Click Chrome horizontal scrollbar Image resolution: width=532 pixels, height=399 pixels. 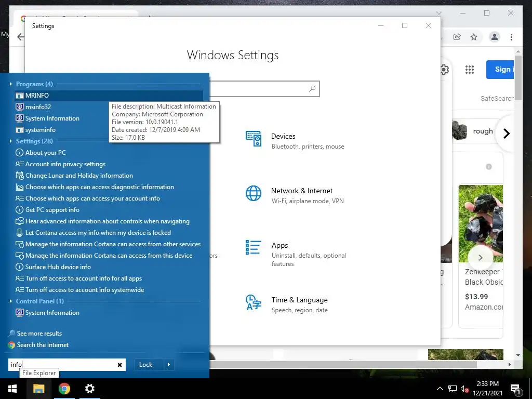click(x=343, y=364)
